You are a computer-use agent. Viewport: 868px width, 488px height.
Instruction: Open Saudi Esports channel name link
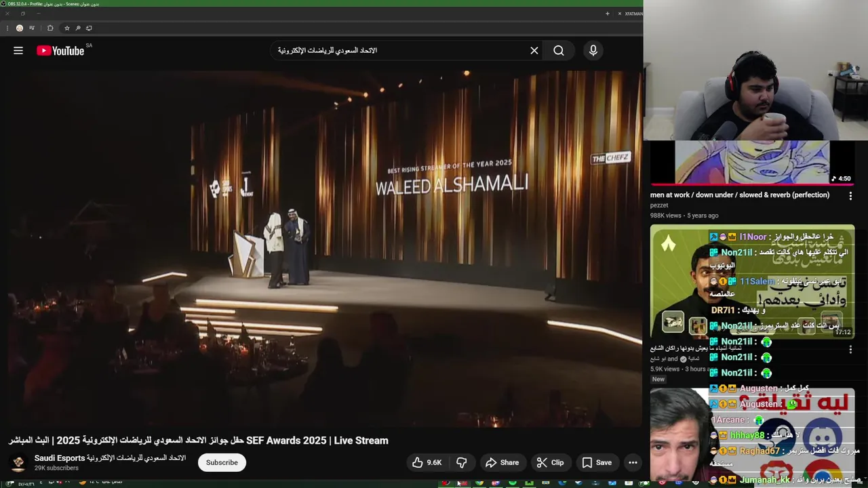coord(110,458)
